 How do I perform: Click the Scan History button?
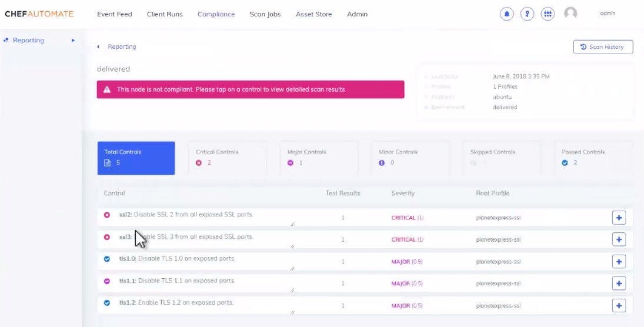(x=603, y=47)
